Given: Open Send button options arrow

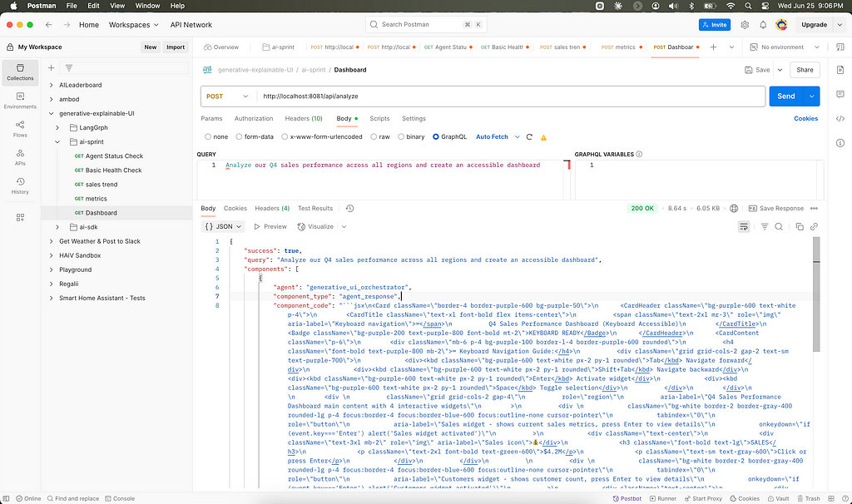Looking at the screenshot, I should point(811,96).
